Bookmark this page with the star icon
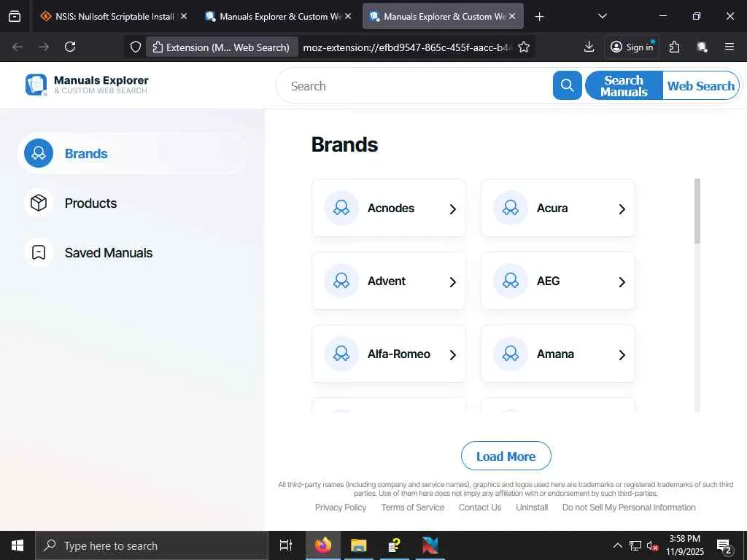Screen dimensions: 747x560 (x=524, y=47)
